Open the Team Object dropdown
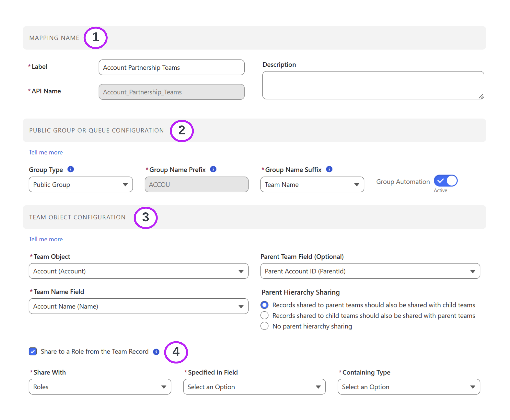 (x=138, y=271)
